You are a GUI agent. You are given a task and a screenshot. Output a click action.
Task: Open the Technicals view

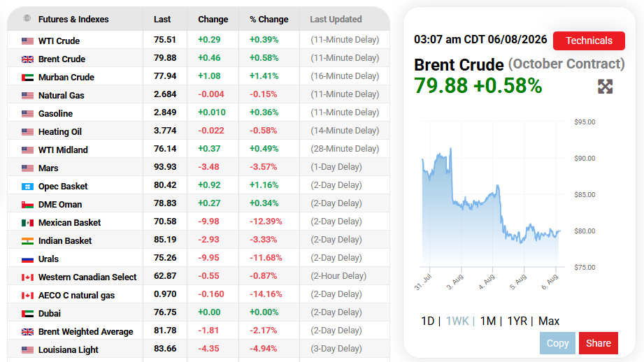[589, 41]
